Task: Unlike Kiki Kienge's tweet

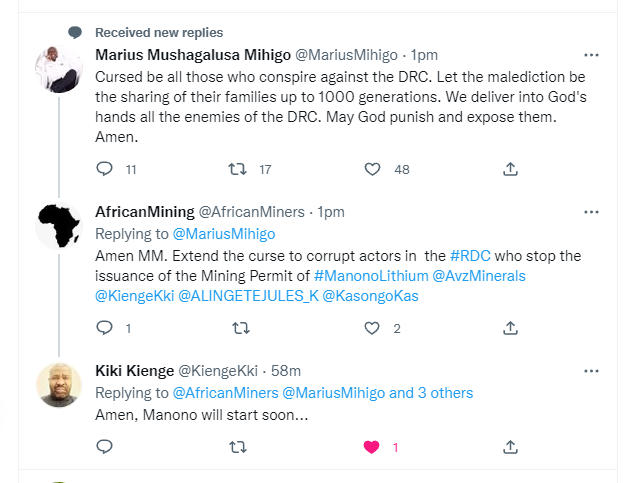Action: [x=373, y=447]
